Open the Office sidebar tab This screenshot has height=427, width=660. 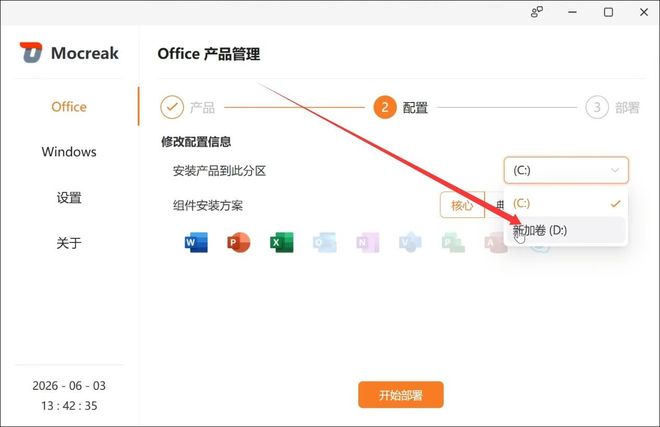pyautogui.click(x=69, y=107)
